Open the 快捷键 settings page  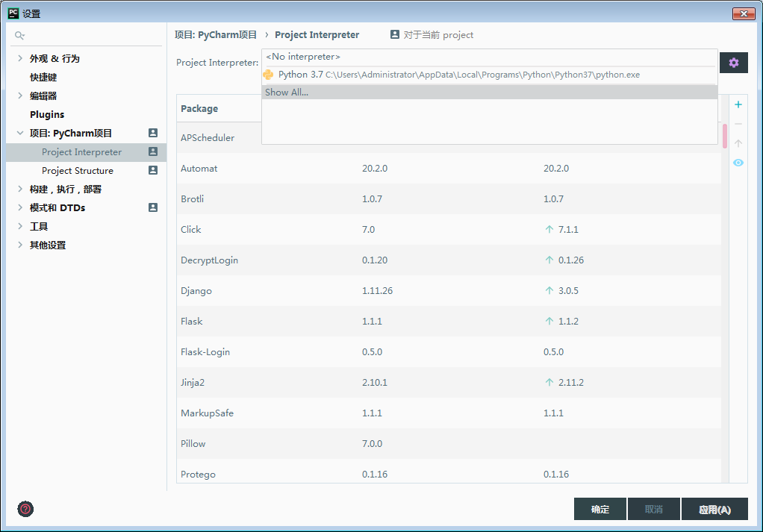43,78
